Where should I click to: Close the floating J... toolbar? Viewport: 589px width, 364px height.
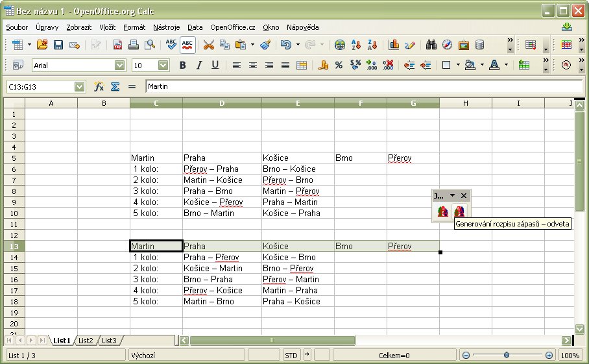464,195
